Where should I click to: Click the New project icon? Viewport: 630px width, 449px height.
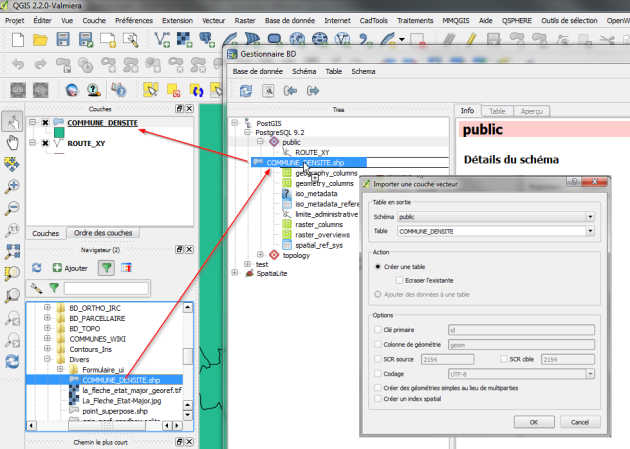(x=18, y=40)
